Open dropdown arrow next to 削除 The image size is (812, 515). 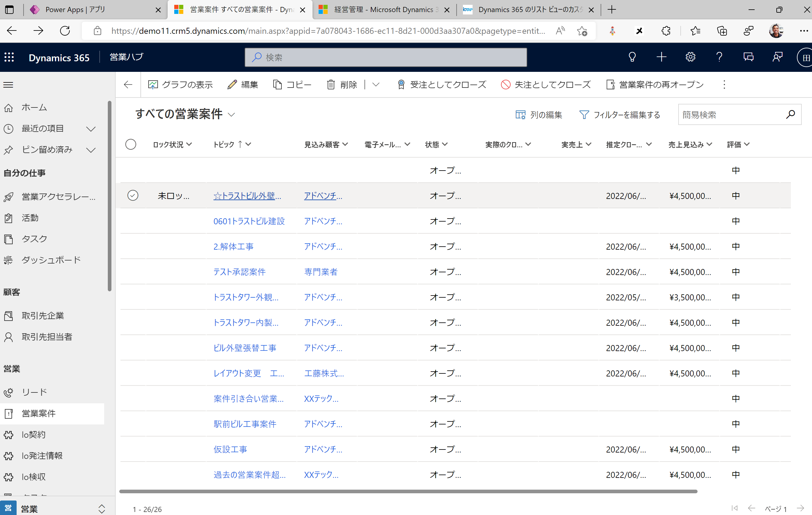pos(376,85)
